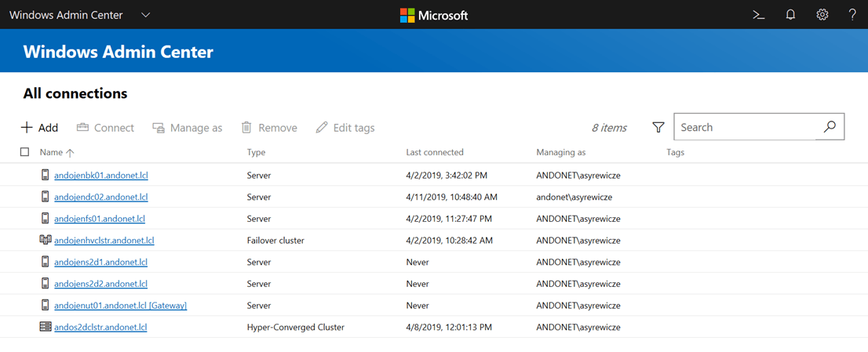Open the andojenut01.andonet.lcl [Gateway] link

121,305
